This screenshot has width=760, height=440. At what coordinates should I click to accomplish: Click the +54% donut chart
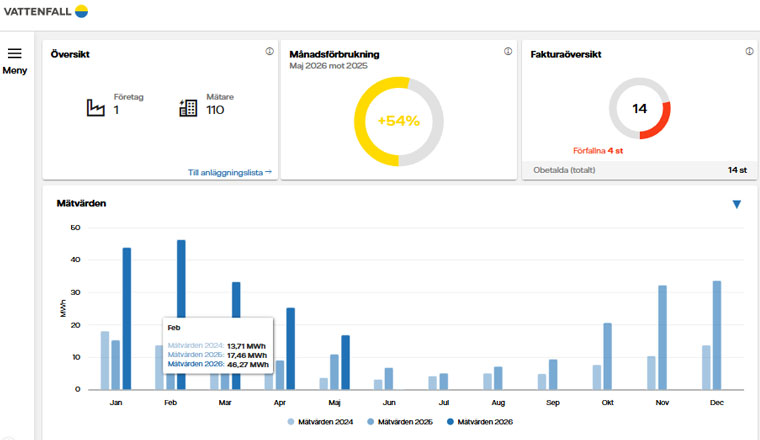398,121
